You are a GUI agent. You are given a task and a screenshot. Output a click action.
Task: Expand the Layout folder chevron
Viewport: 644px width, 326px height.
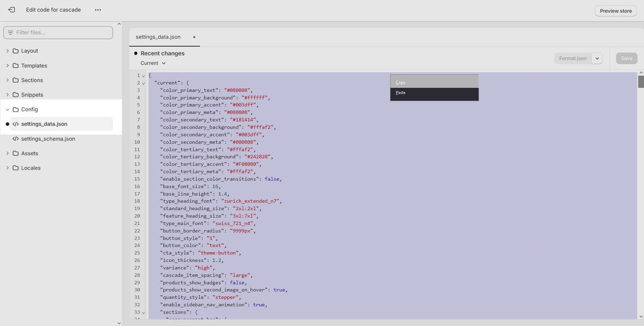(7, 51)
